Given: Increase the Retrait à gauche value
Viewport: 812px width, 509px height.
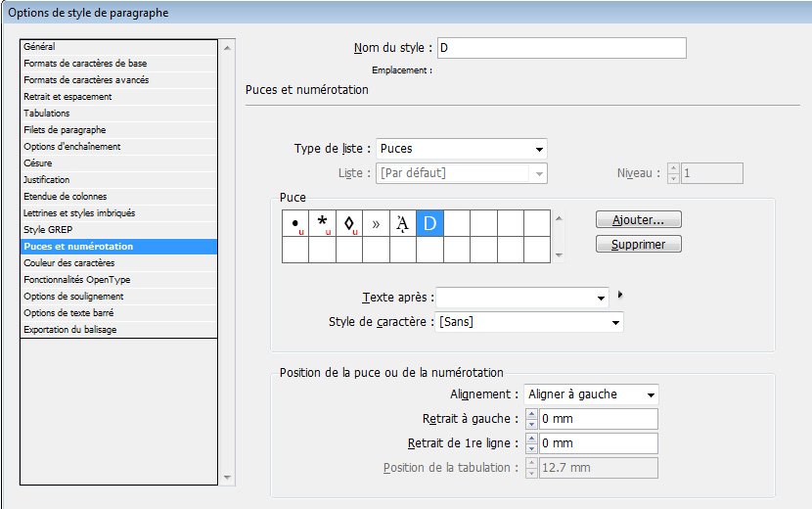Looking at the screenshot, I should [x=532, y=415].
